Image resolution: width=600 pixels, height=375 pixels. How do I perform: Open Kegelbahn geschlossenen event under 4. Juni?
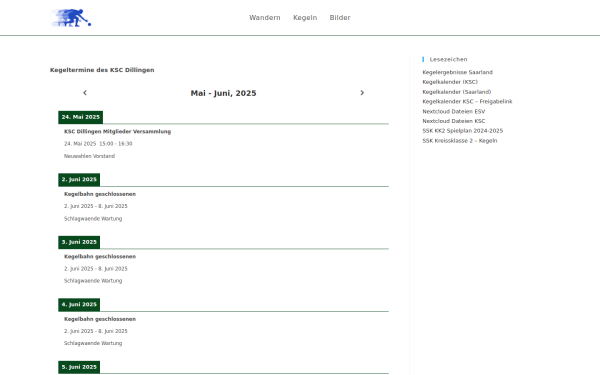tap(100, 319)
